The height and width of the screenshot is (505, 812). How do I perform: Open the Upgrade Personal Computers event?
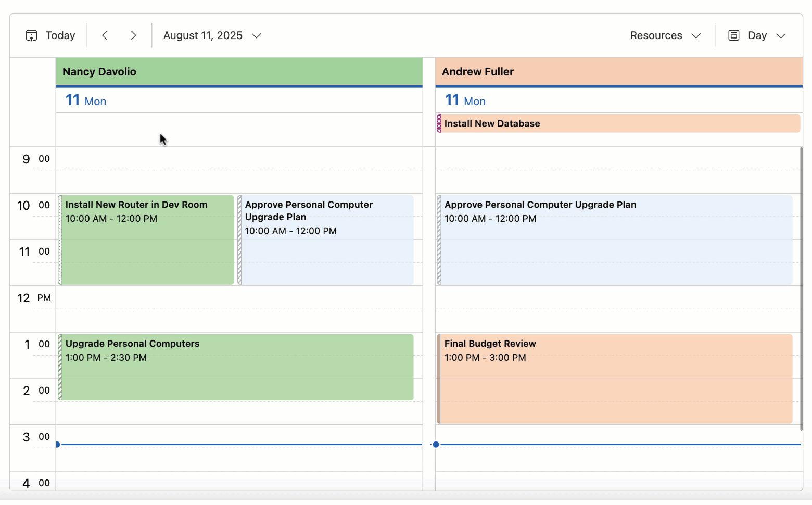[234, 367]
